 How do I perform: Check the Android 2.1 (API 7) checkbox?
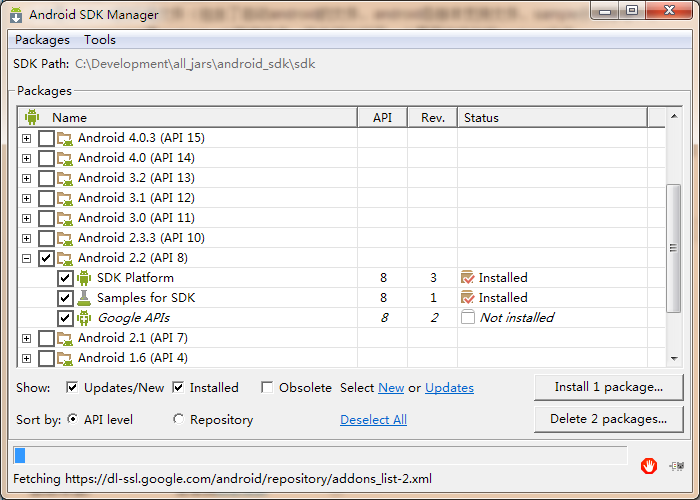[46, 338]
